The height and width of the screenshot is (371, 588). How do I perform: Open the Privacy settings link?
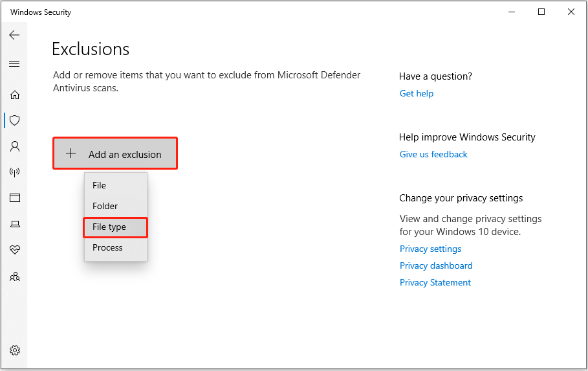click(430, 249)
